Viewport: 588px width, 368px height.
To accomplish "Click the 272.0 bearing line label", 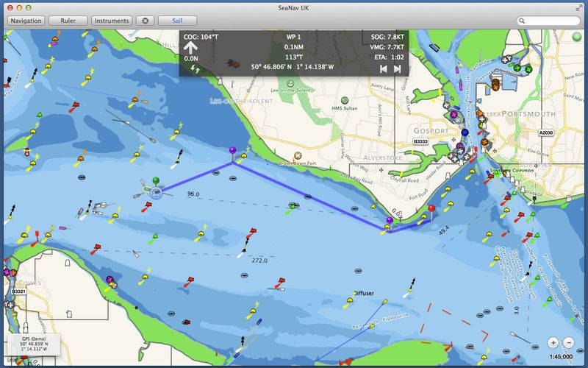I will (259, 261).
